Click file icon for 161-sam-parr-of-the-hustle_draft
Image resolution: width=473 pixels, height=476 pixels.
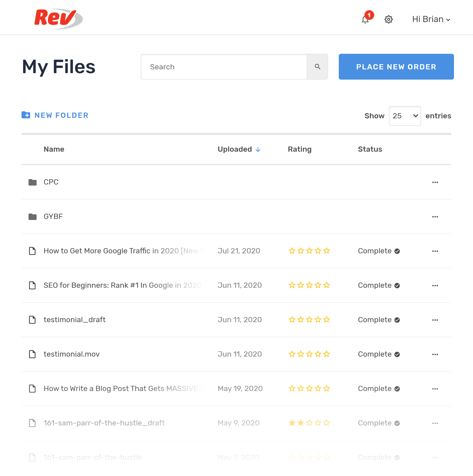click(x=32, y=423)
